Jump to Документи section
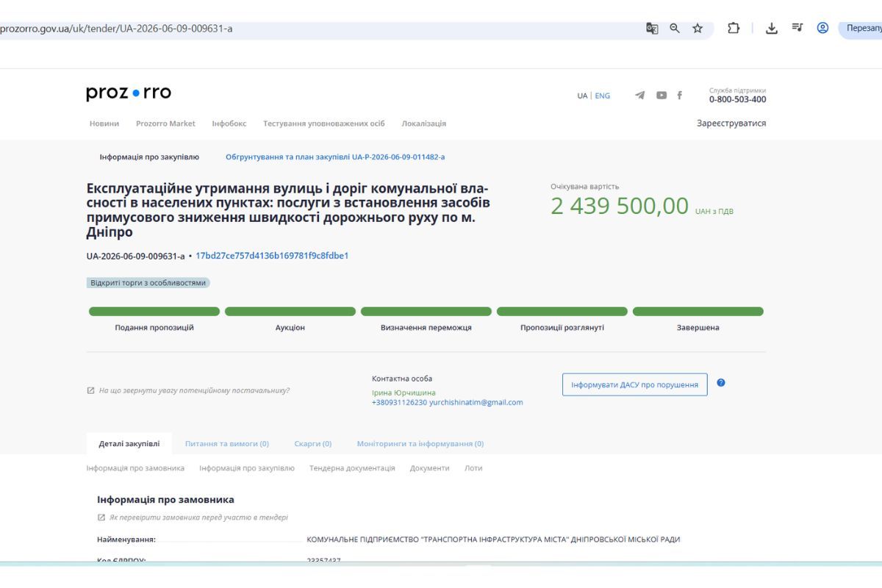Viewport: 882px width, 588px height. [x=430, y=468]
